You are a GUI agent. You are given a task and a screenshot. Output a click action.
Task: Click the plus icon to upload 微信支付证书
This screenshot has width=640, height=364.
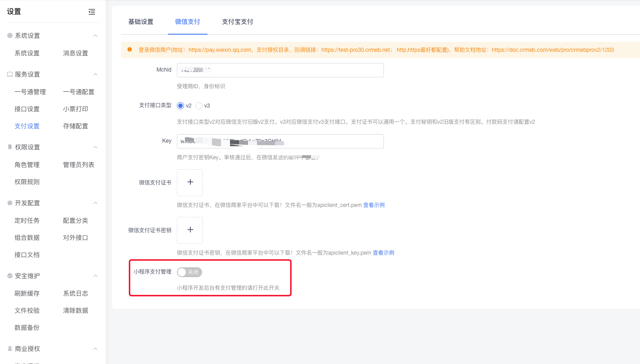[x=189, y=183]
